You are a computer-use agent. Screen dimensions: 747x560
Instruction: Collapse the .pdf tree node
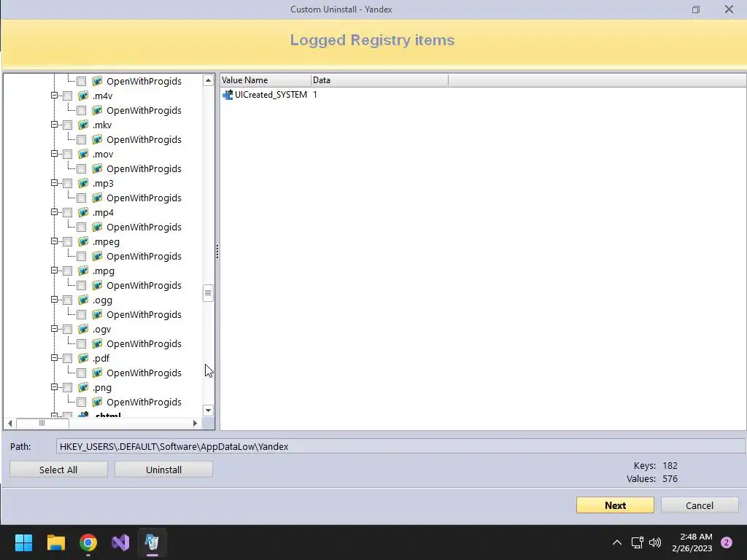tap(54, 357)
